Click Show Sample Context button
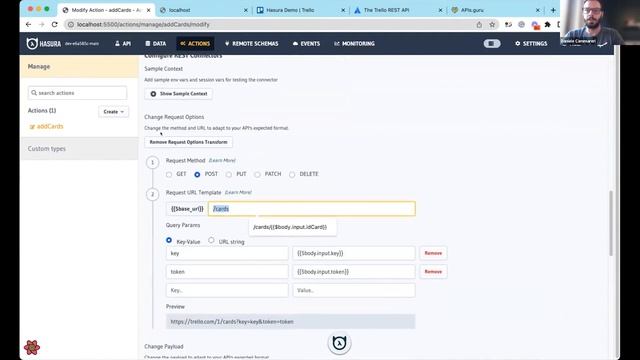This screenshot has width=640, height=360. tap(178, 94)
